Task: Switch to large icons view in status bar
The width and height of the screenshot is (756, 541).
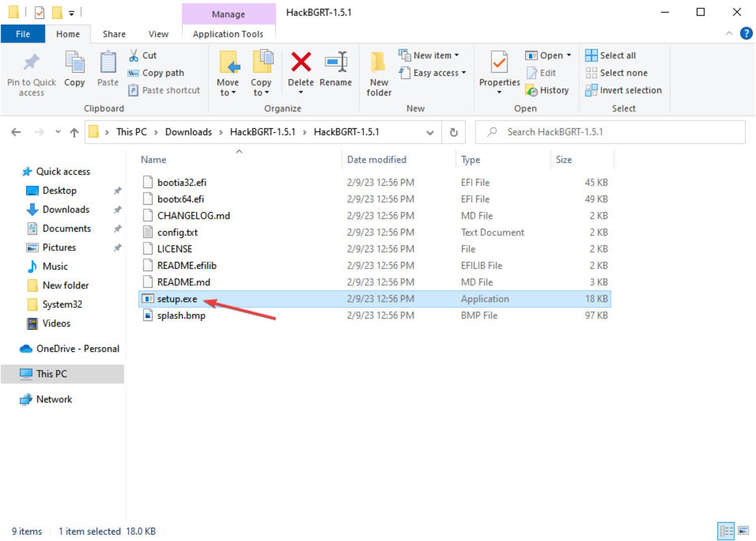Action: click(x=743, y=531)
